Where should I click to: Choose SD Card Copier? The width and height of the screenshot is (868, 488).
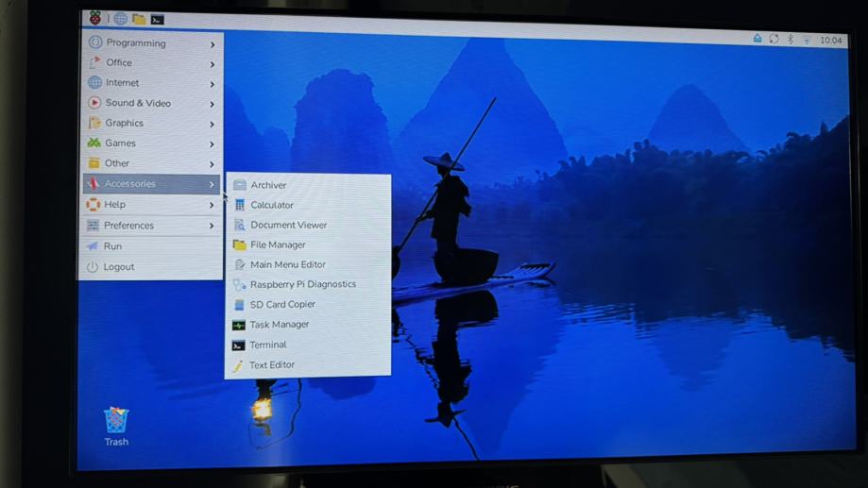point(282,305)
